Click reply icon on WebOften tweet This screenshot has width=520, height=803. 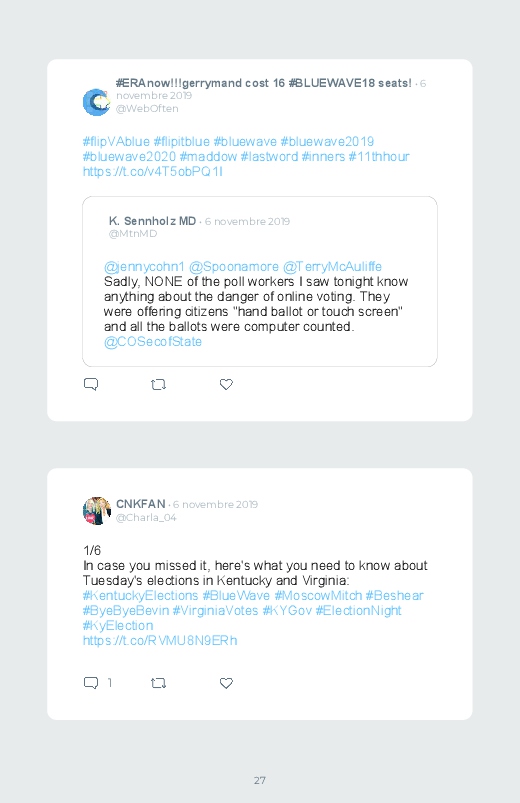pos(91,384)
